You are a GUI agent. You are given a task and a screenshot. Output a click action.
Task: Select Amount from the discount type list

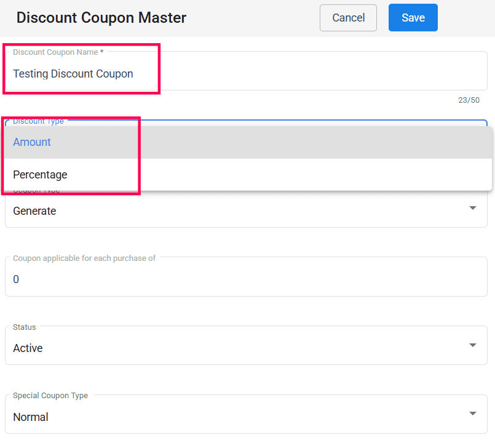(32, 142)
